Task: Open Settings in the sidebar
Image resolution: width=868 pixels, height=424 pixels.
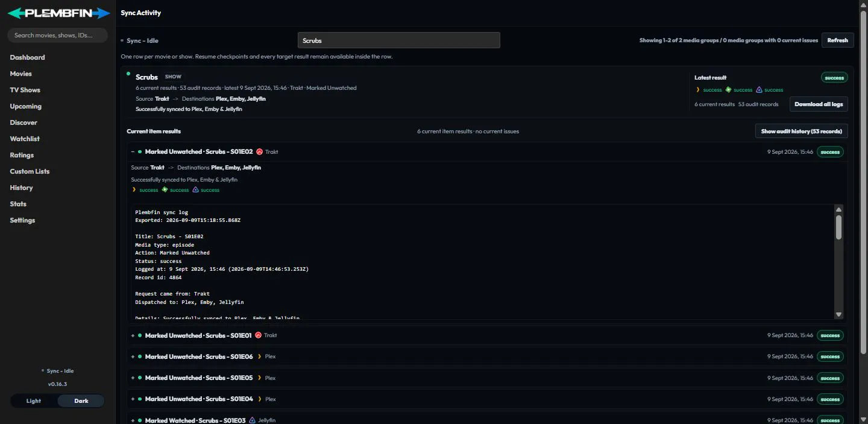Action: [x=22, y=220]
